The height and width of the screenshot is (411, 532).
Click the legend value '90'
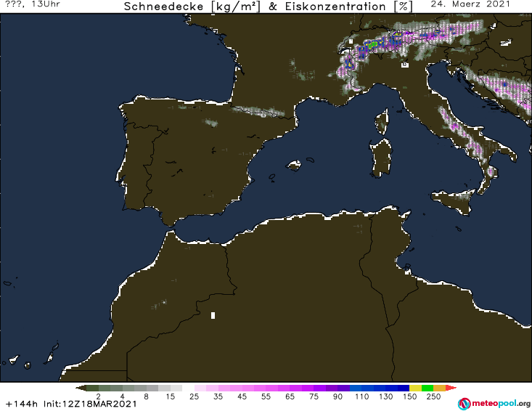click(x=337, y=396)
